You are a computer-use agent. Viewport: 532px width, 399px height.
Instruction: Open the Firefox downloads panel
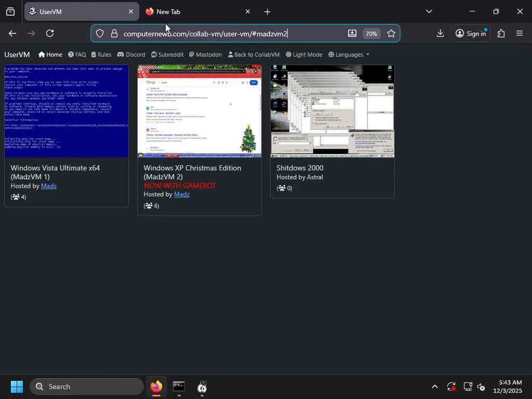click(440, 33)
